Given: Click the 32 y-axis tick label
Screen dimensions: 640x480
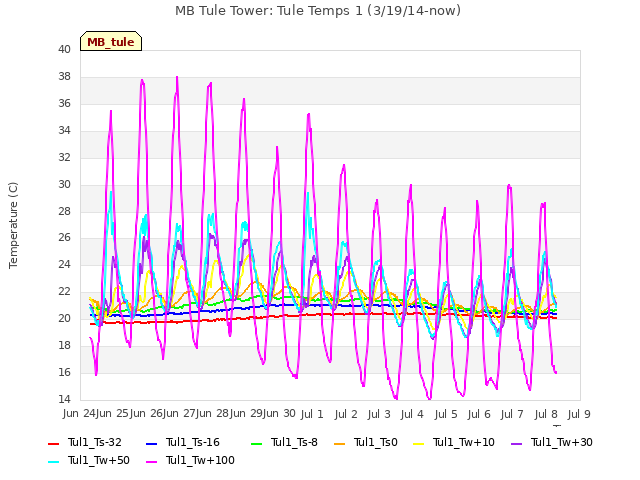Looking at the screenshot, I should pos(64,157).
